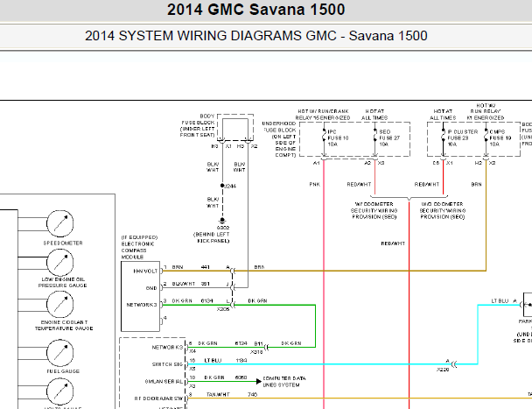Click the 'PNK' wire color label
This screenshot has width=532, height=409.
pyautogui.click(x=314, y=185)
